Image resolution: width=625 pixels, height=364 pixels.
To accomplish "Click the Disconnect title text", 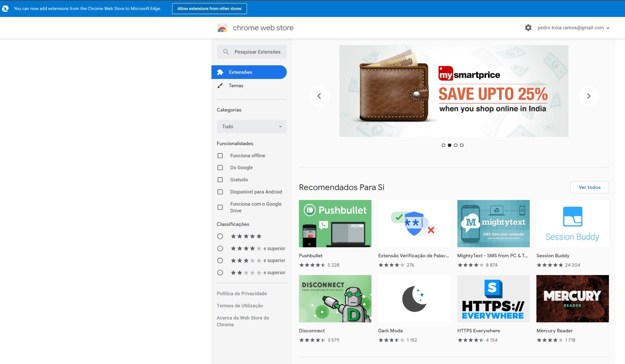I will [312, 331].
